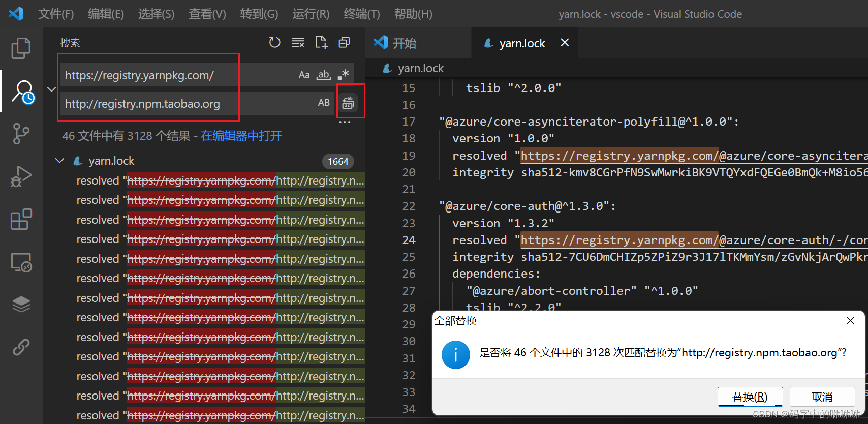Image resolution: width=868 pixels, height=424 pixels.
Task: Open the 帮助(H) menu
Action: click(413, 14)
